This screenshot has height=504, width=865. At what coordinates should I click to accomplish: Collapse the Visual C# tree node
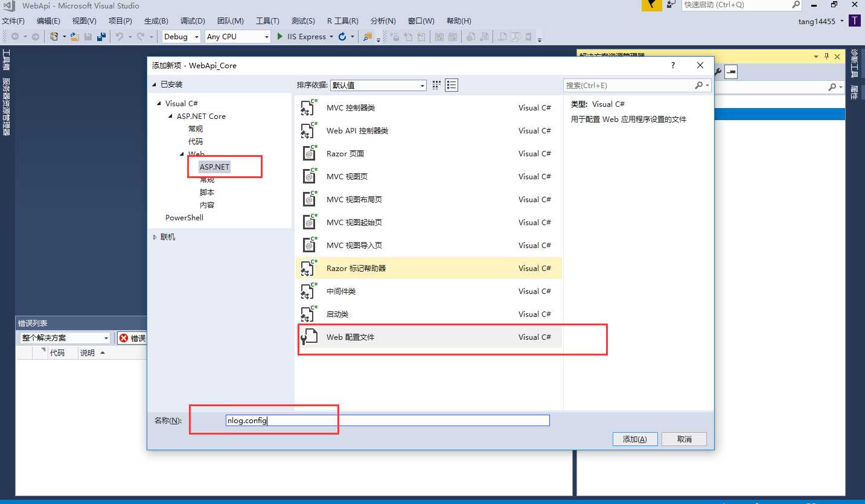pos(159,104)
